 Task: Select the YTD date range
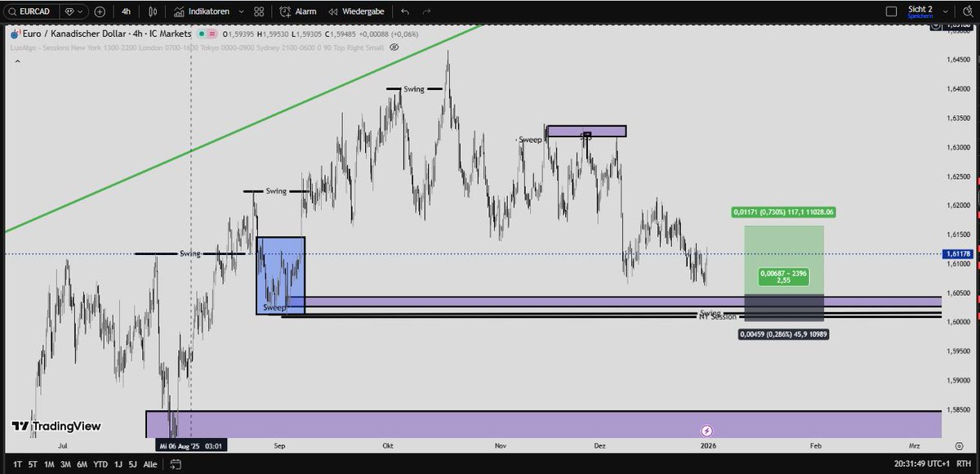(100, 464)
